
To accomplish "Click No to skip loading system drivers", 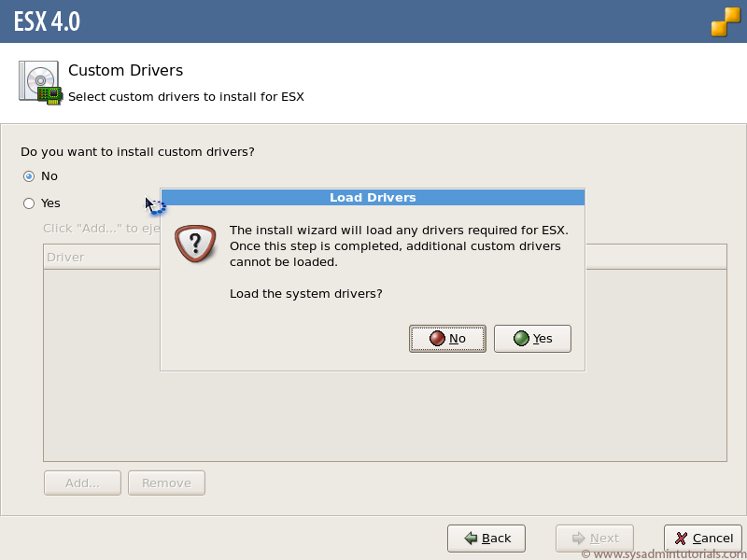I will click(x=447, y=338).
